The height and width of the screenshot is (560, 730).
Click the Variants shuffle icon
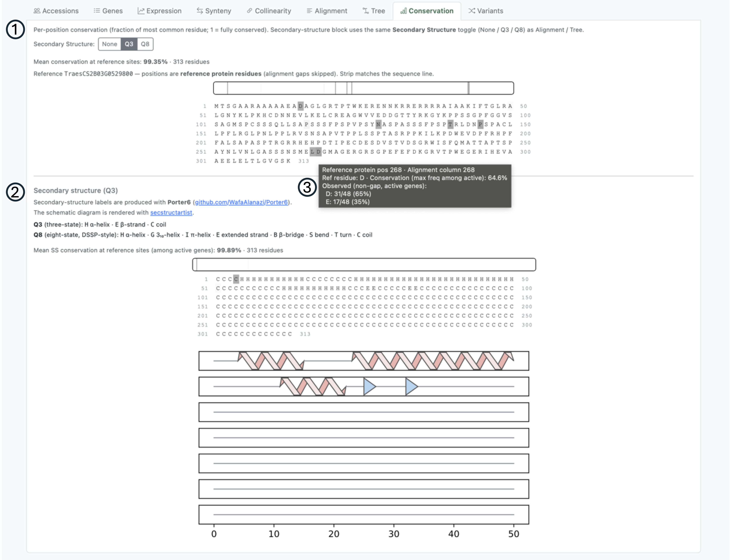click(x=472, y=11)
